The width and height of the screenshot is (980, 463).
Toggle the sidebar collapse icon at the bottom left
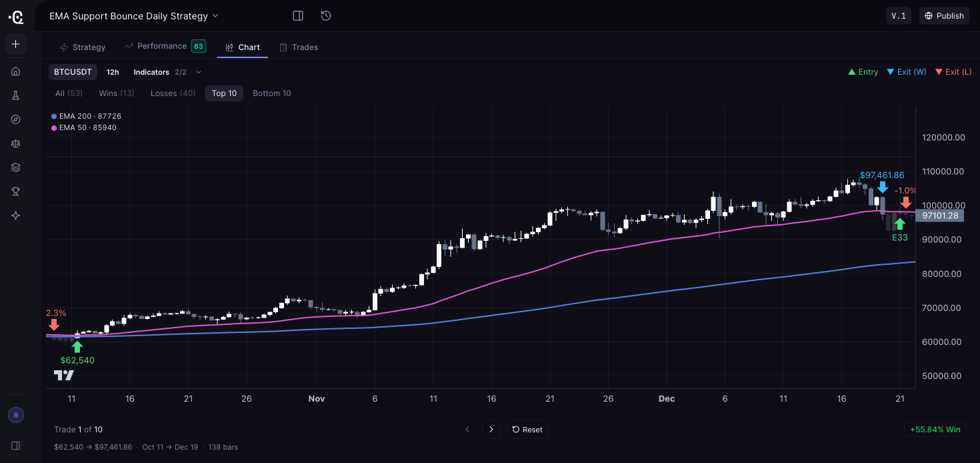click(x=16, y=445)
